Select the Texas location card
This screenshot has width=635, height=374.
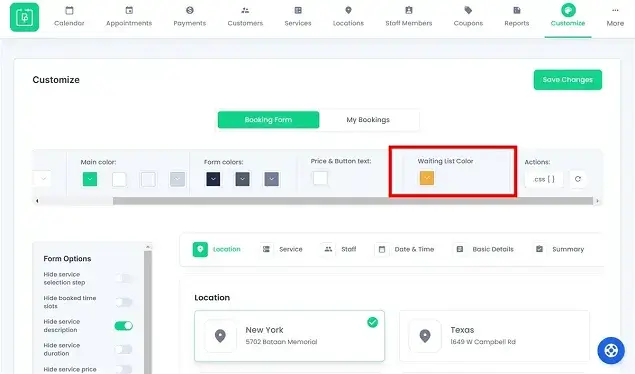494,336
